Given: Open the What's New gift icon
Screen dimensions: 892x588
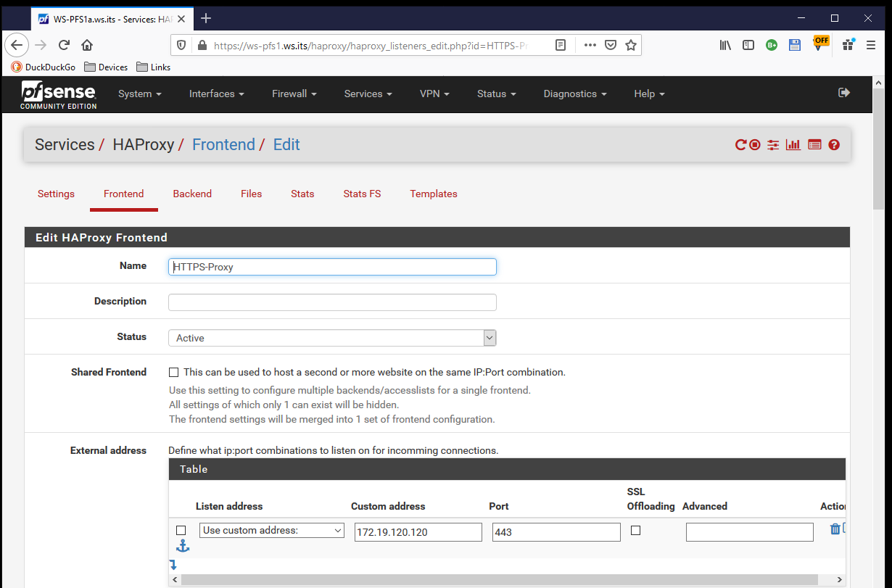Looking at the screenshot, I should coord(848,44).
